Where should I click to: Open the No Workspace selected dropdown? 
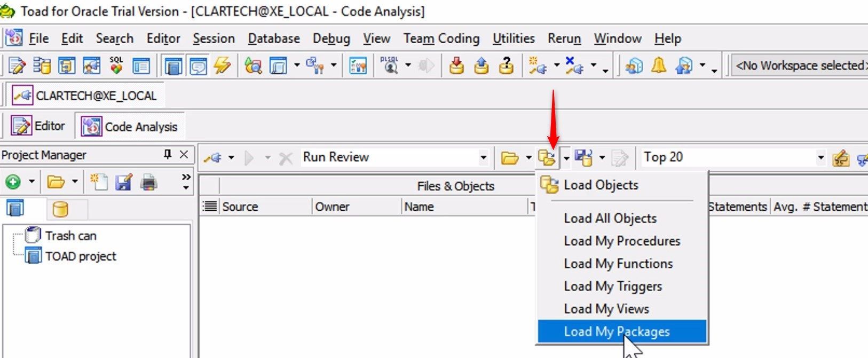pos(800,66)
